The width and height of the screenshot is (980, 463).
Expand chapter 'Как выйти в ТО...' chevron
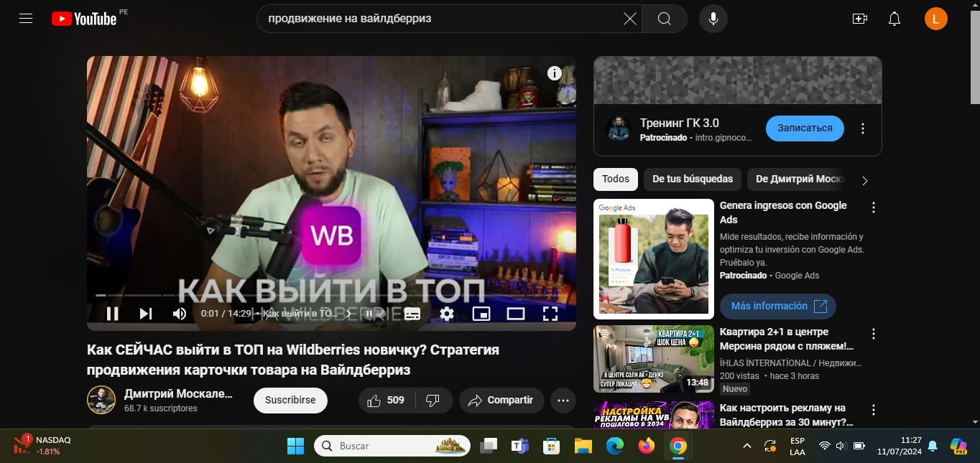pos(349,314)
